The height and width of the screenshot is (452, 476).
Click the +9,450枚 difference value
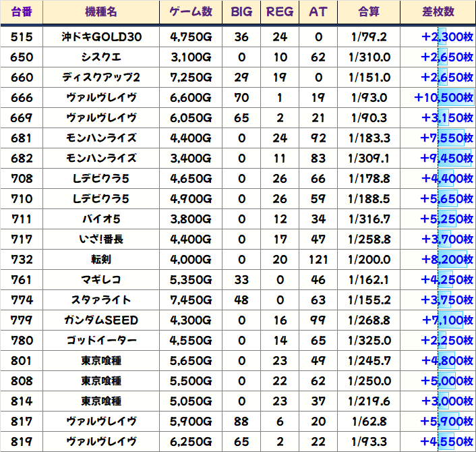click(446, 159)
